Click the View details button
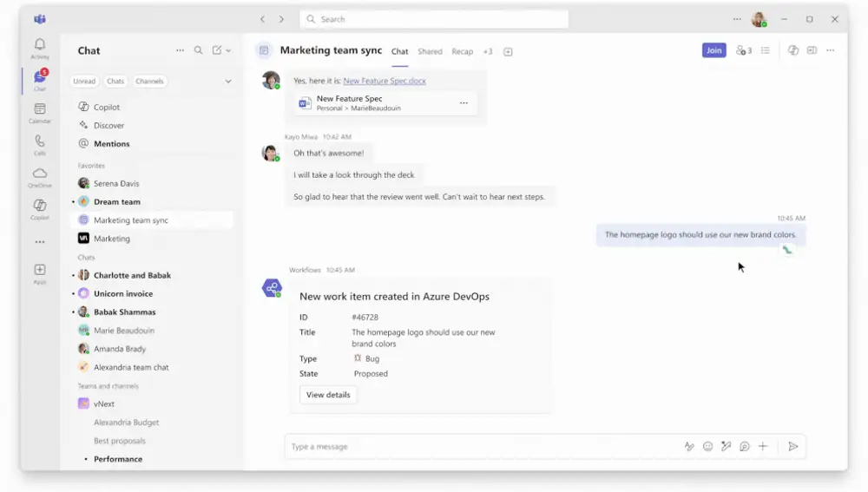This screenshot has width=868, height=492. click(x=328, y=395)
